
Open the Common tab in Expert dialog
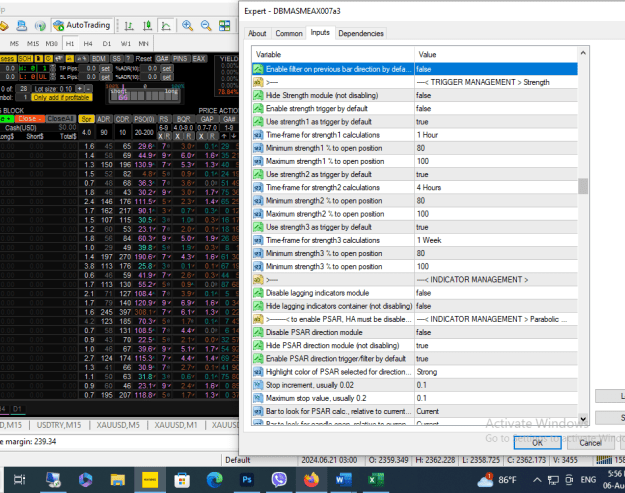pyautogui.click(x=289, y=33)
